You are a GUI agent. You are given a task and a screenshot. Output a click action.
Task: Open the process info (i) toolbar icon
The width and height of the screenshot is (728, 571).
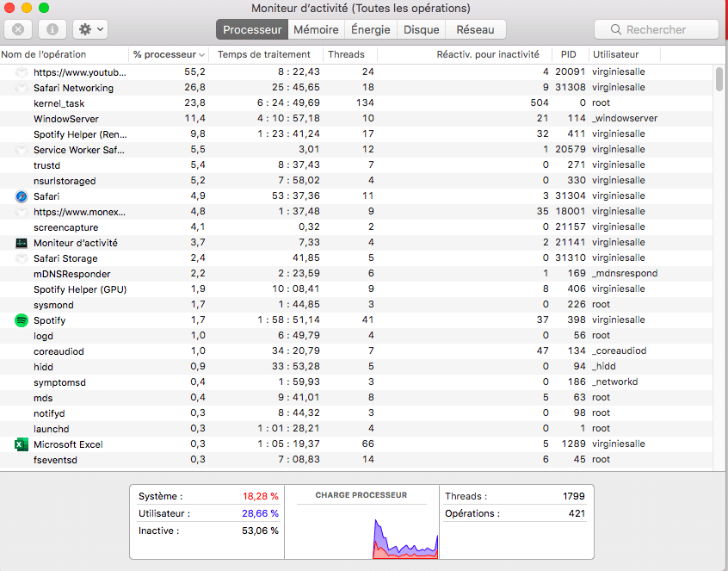[x=52, y=29]
